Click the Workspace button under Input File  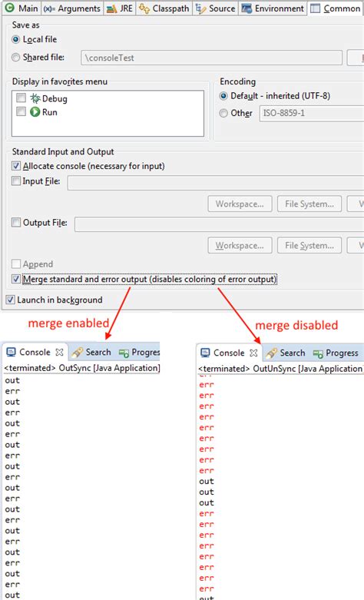[x=240, y=204]
